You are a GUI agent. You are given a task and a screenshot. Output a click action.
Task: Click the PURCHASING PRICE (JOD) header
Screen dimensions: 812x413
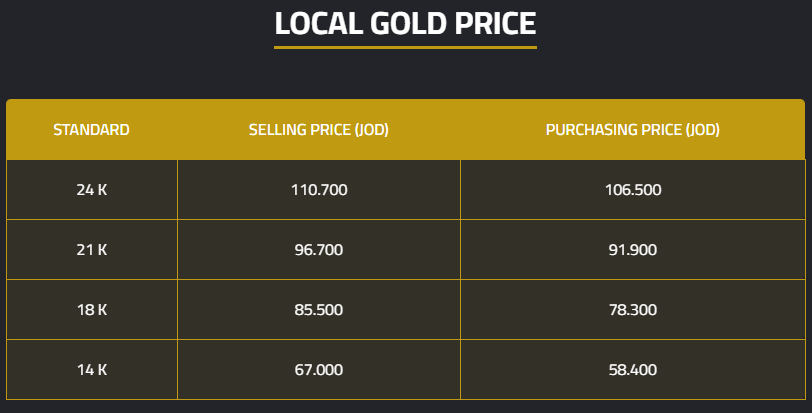[632, 130]
